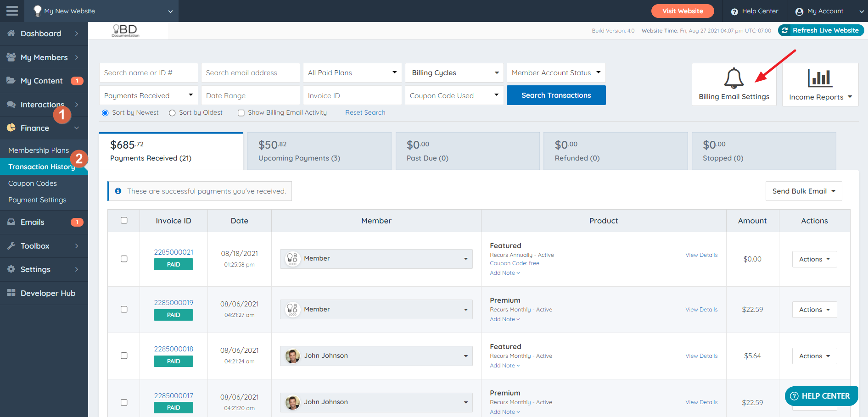The image size is (868, 417).
Task: Switch to Payments Received (21) tab
Action: (171, 151)
